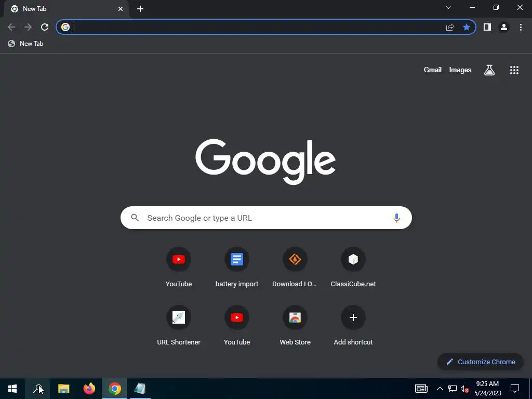Open the second-row YouTube shortcut beside Web Store

click(237, 325)
